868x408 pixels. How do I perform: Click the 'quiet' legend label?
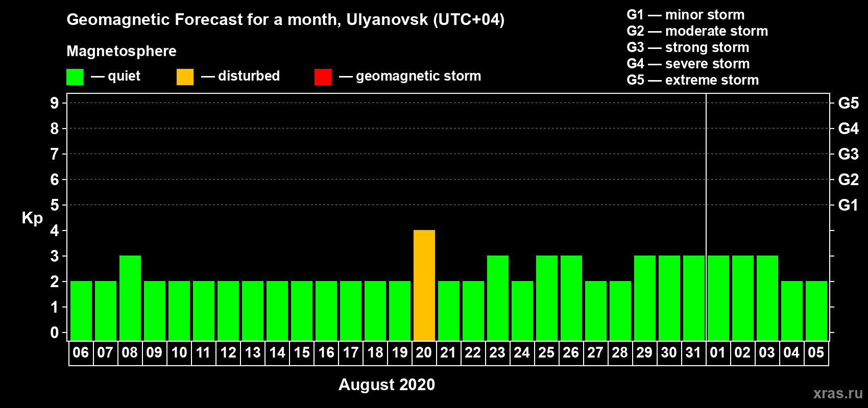click(x=124, y=76)
